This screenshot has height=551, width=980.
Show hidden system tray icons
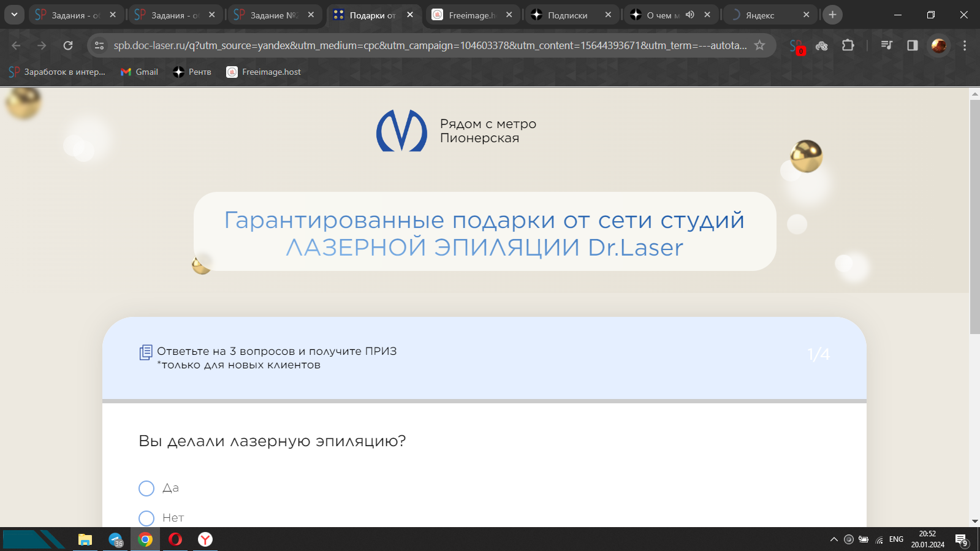[x=834, y=539]
